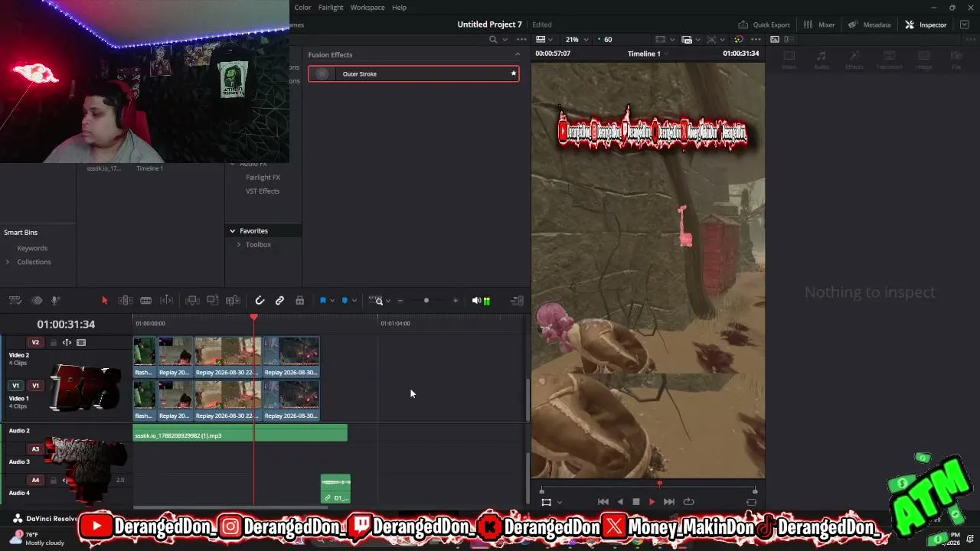980x551 pixels.
Task: Open Timeline View Options icon
Action: coord(15,301)
